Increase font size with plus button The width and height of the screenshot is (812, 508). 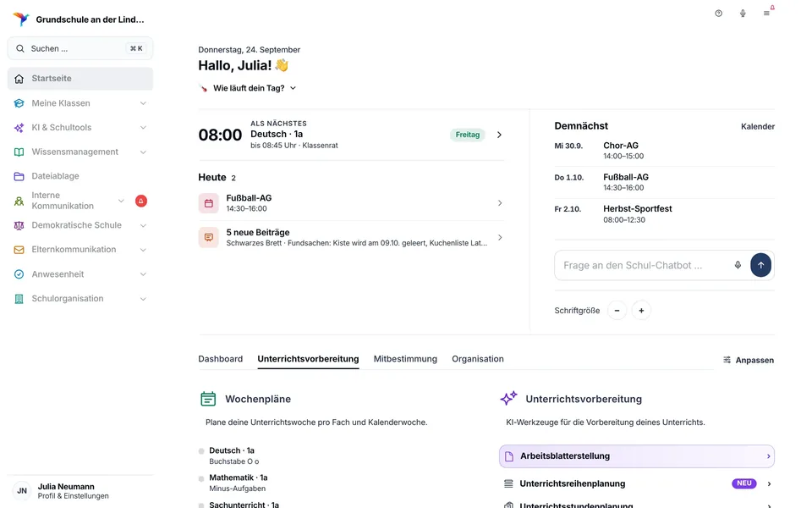(641, 311)
